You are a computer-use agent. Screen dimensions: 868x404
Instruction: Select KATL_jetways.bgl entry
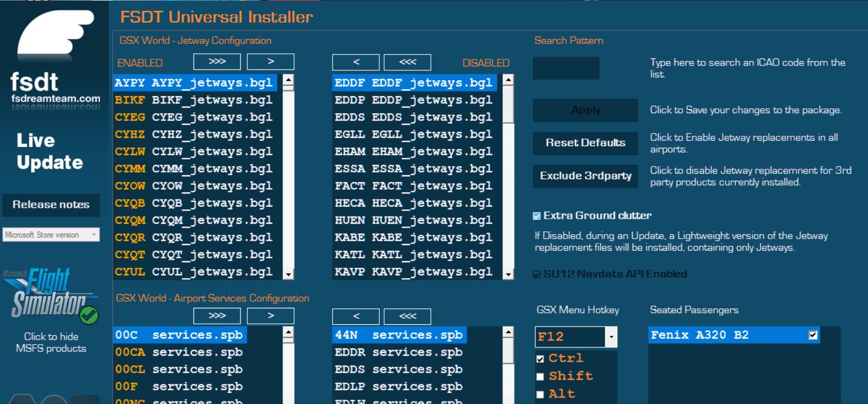tap(415, 254)
